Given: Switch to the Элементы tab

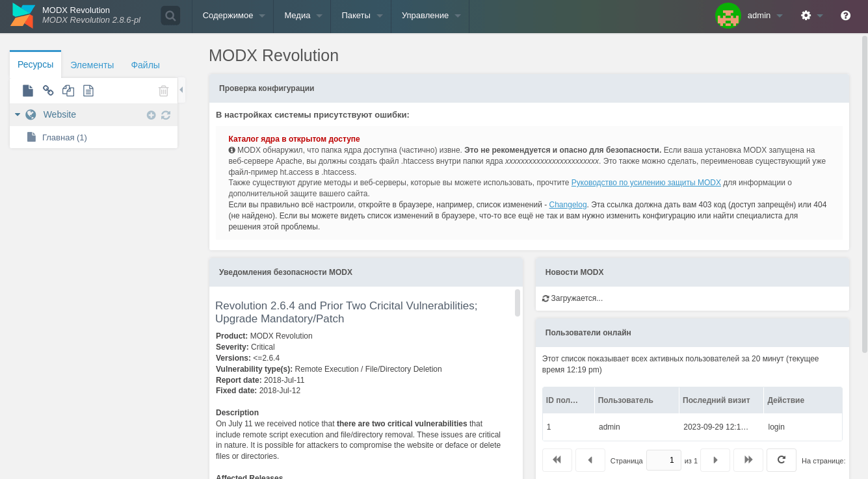Looking at the screenshot, I should click(x=92, y=65).
